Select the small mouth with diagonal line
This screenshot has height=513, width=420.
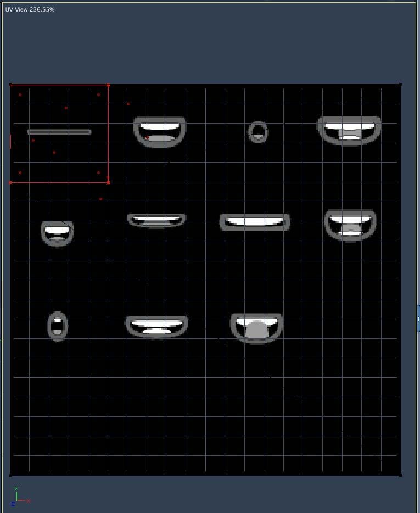(58, 233)
